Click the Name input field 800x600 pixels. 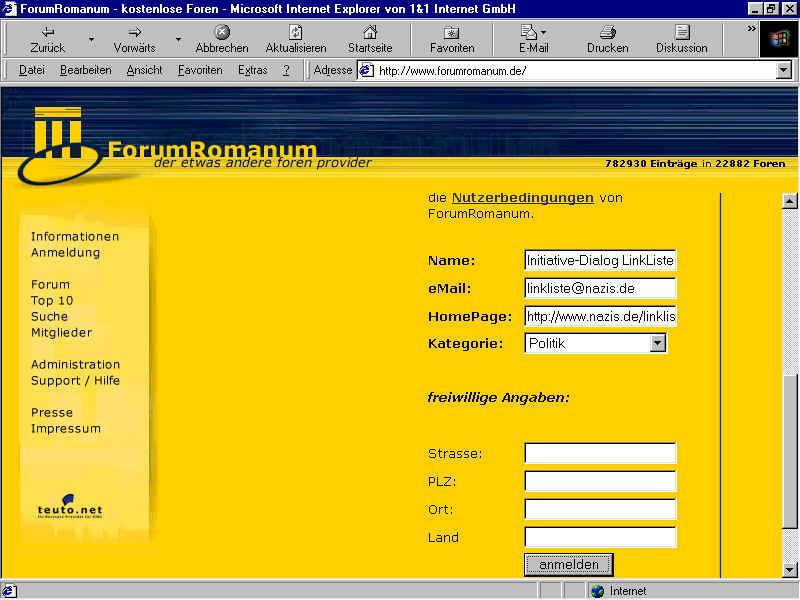click(x=600, y=260)
